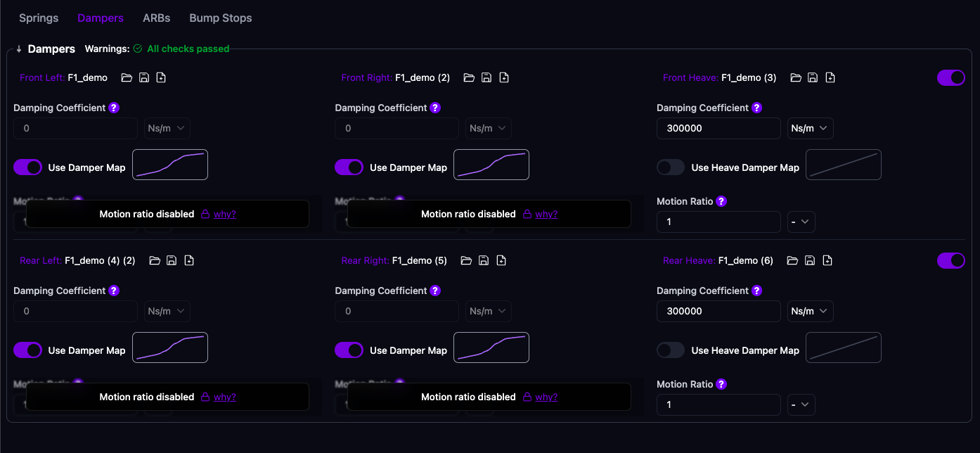Image resolution: width=980 pixels, height=453 pixels.
Task: Click the why? link under Rear Right
Action: 546,397
